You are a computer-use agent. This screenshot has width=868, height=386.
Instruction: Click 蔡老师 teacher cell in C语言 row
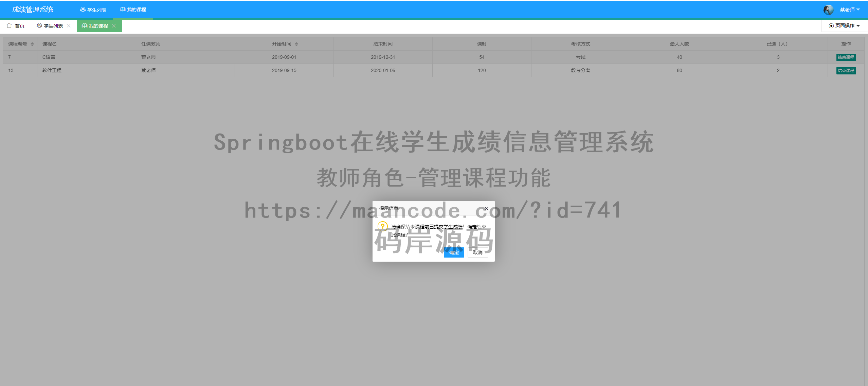click(185, 57)
